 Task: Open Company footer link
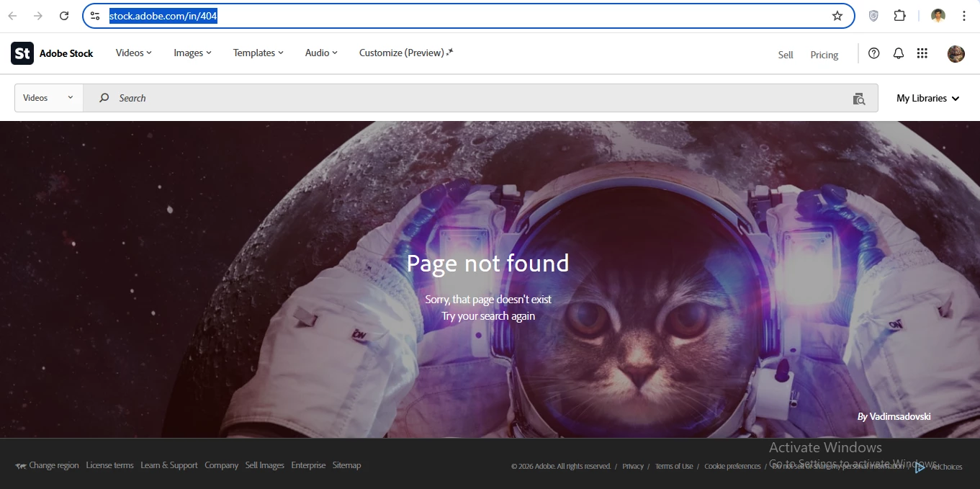click(x=221, y=465)
